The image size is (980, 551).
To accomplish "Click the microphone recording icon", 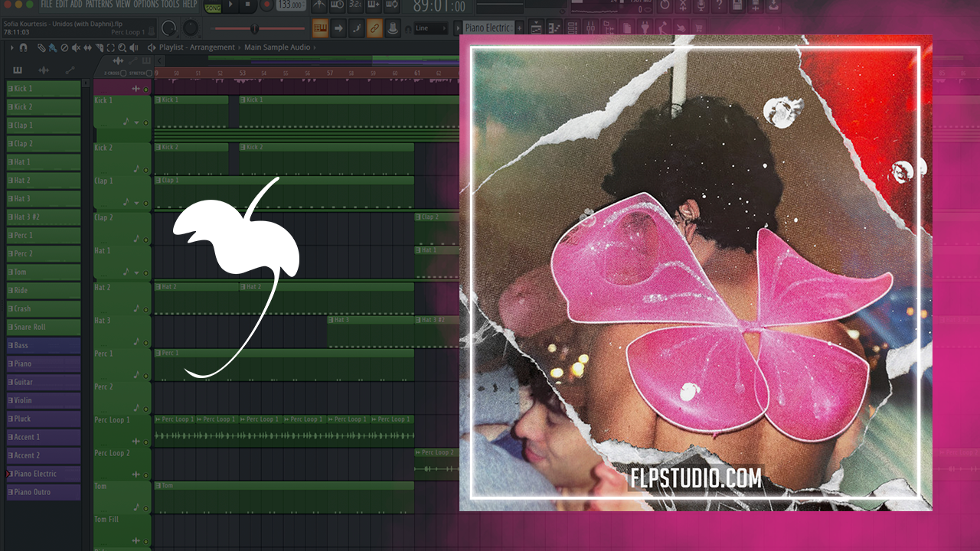I will [x=701, y=5].
